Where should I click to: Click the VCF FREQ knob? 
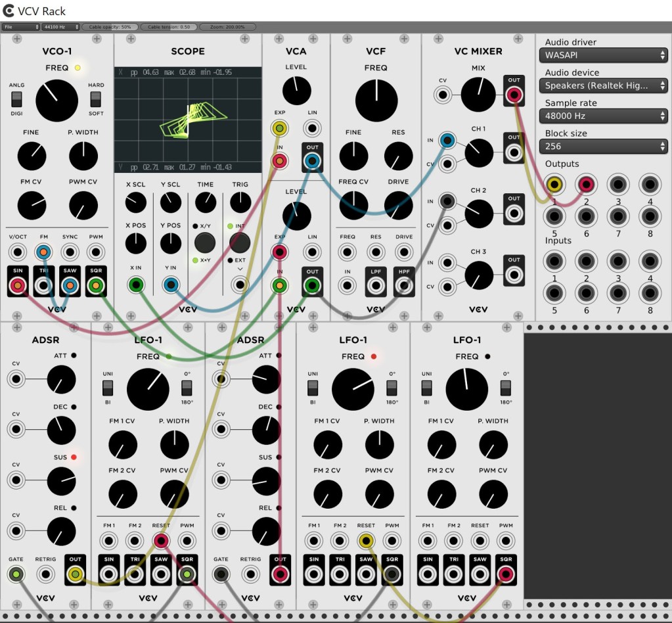[376, 100]
